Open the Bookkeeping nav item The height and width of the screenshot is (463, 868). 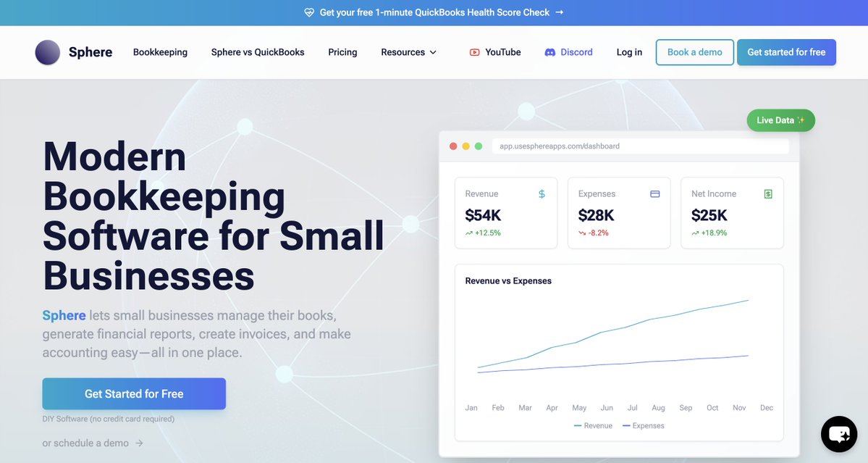point(160,52)
